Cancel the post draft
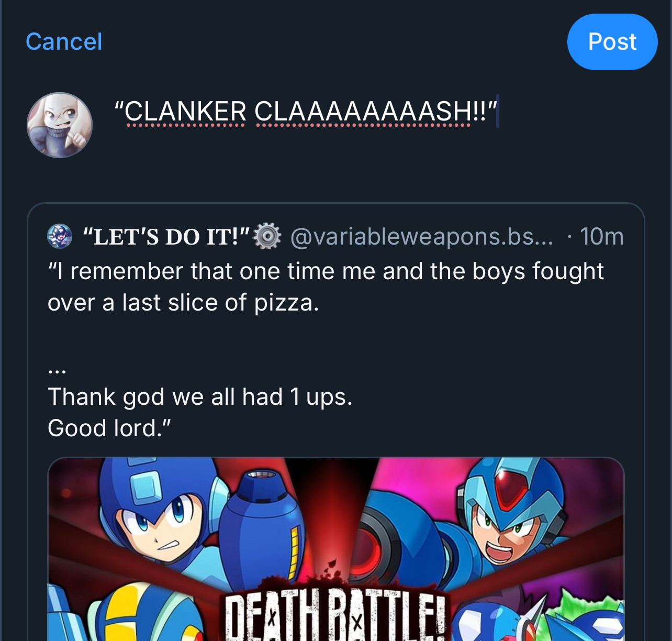 click(64, 42)
